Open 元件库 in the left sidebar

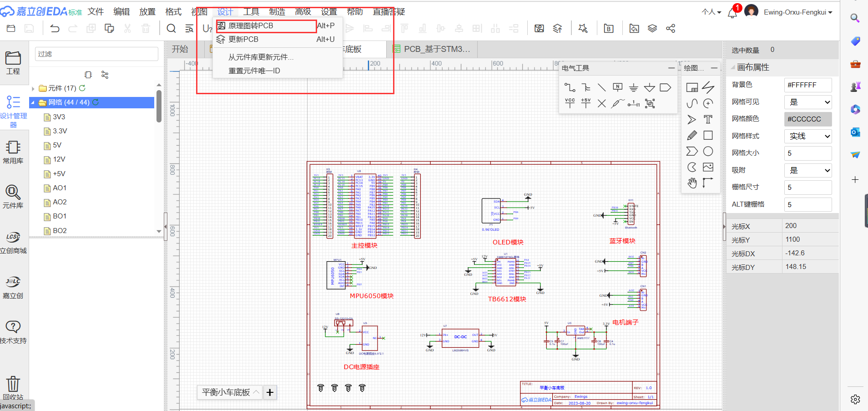click(x=13, y=197)
